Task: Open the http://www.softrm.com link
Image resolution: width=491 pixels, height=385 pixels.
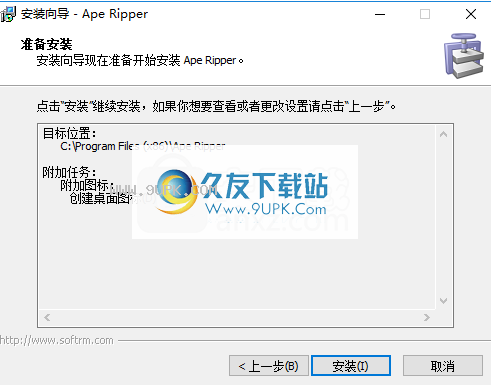Action: click(57, 340)
